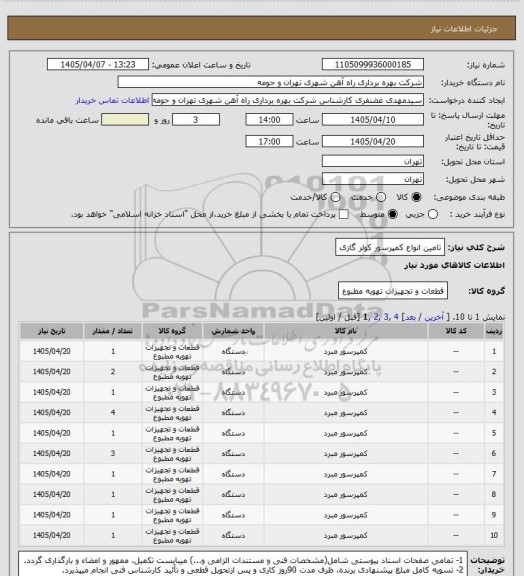Click the date 1405/04/20 in row 5

coord(51,433)
